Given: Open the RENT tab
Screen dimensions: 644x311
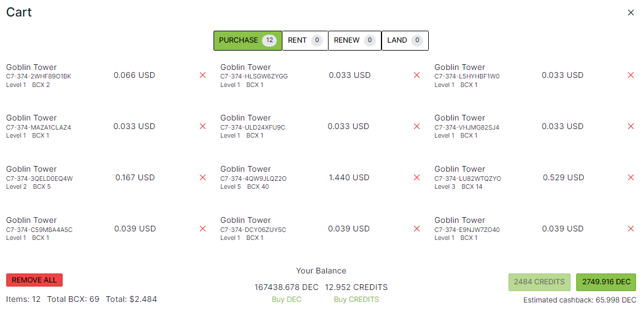Looking at the screenshot, I should tap(305, 40).
